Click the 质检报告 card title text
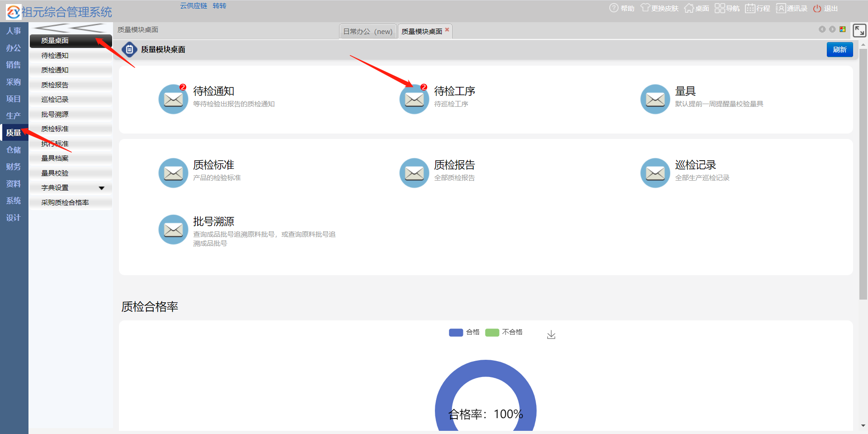This screenshot has height=434, width=868. pyautogui.click(x=455, y=165)
